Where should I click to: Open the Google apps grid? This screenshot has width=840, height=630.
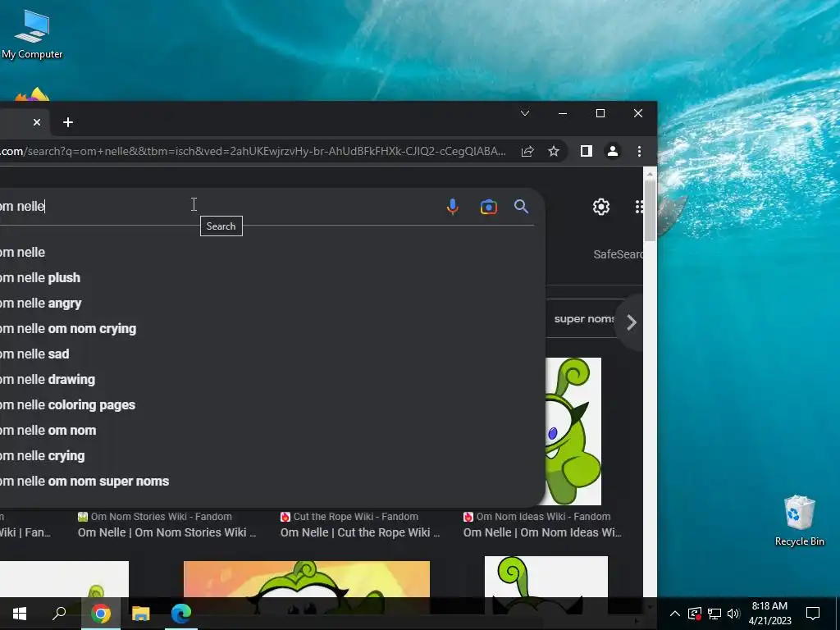[639, 207]
